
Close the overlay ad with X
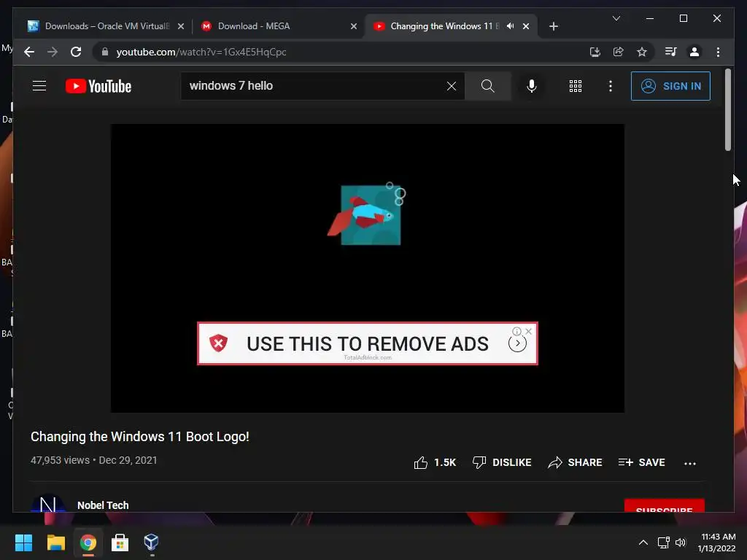(x=528, y=332)
